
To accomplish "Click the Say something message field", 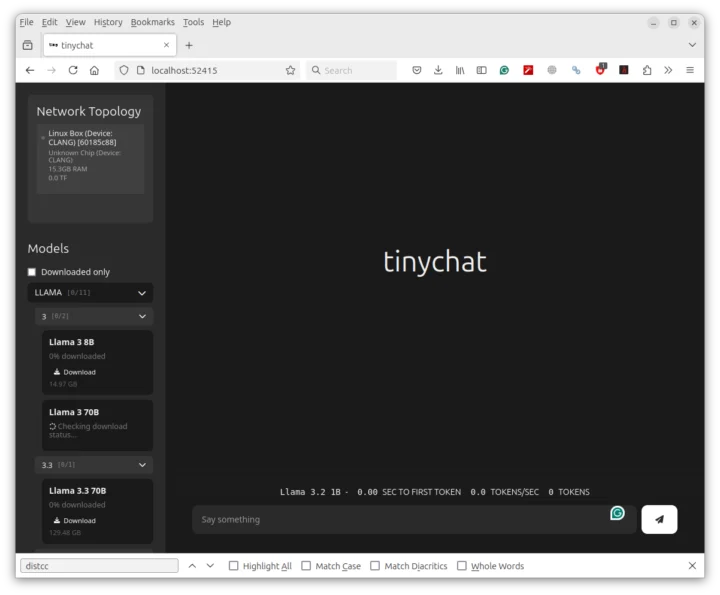I will [414, 519].
